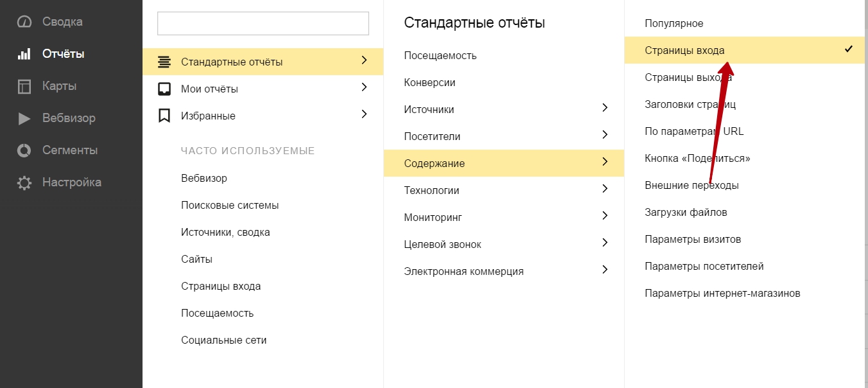Open the Электронная коммерция submenu arrow
The image size is (868, 388).
click(x=604, y=270)
